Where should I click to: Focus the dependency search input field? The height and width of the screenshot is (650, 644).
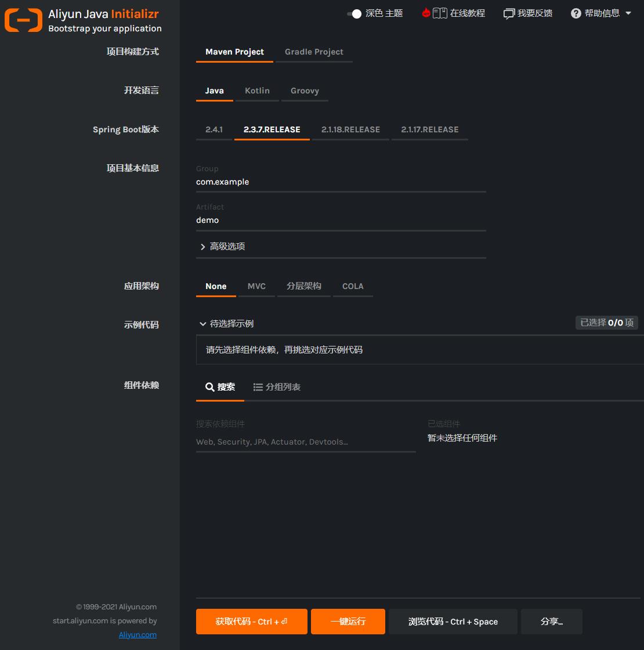(306, 442)
